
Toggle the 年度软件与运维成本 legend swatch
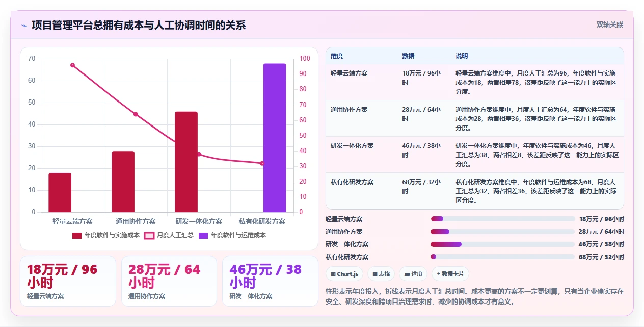click(203, 236)
